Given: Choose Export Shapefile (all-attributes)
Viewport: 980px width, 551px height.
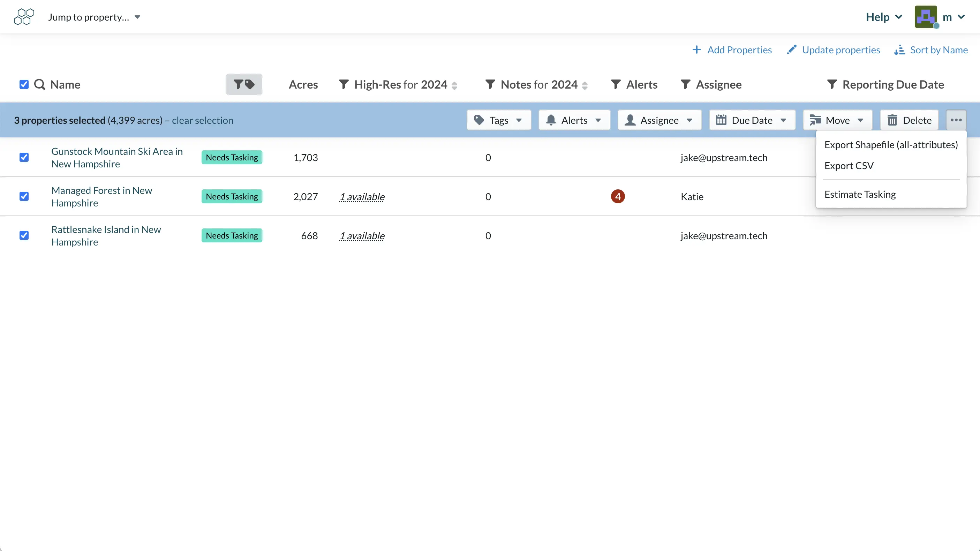Looking at the screenshot, I should point(891,145).
